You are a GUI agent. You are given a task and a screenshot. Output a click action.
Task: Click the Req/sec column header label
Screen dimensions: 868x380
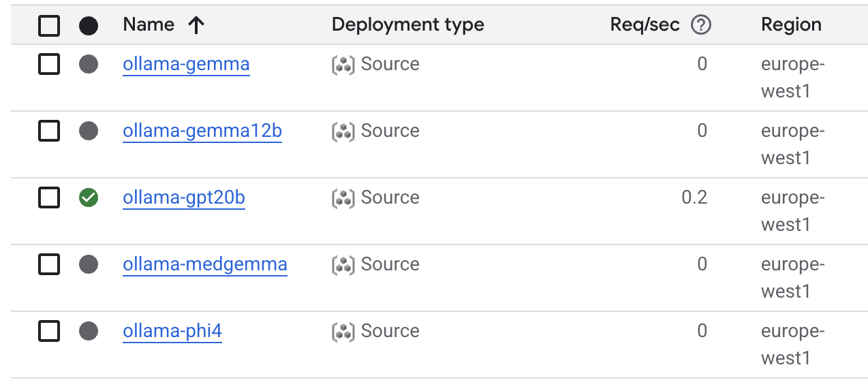(x=645, y=25)
